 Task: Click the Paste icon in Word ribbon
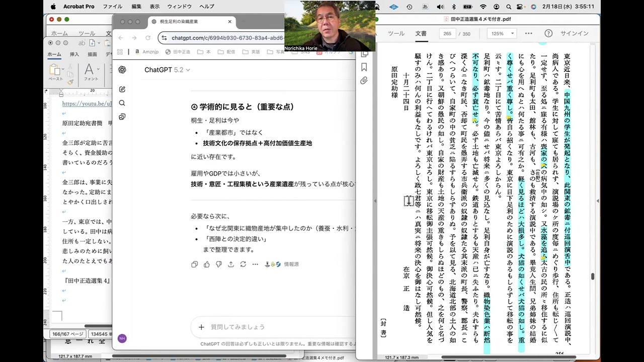[55, 69]
